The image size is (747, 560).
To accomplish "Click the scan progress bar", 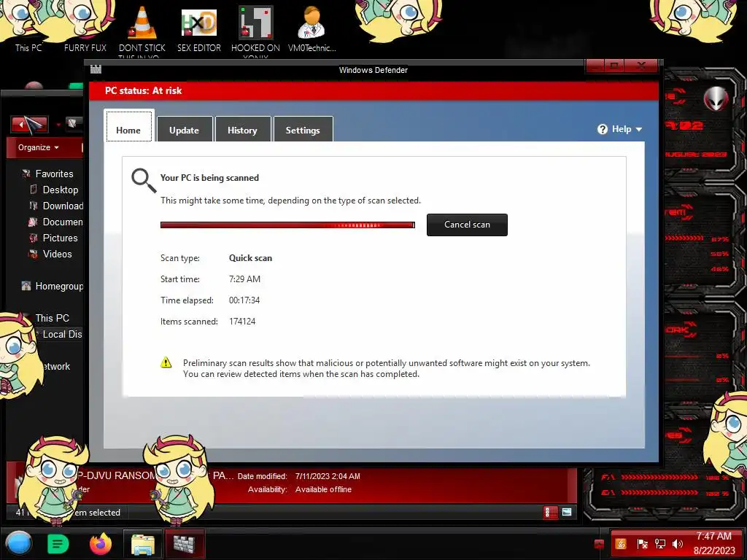I will (x=287, y=225).
